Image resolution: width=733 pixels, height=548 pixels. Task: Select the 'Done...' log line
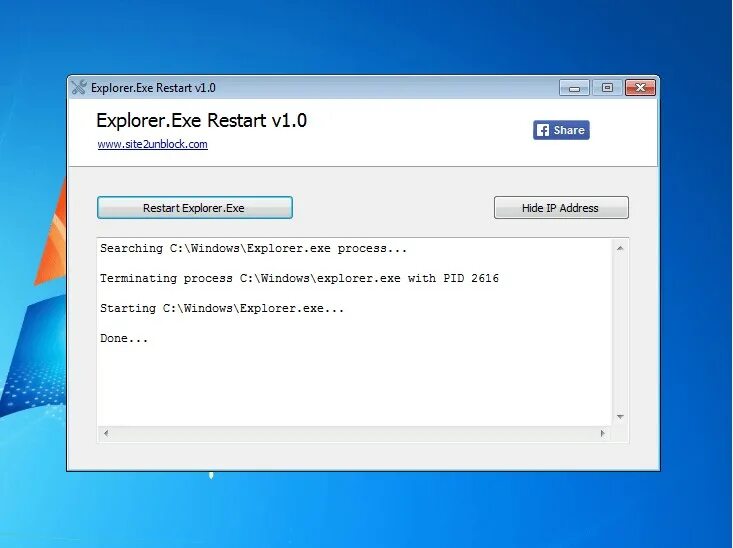[x=124, y=338]
